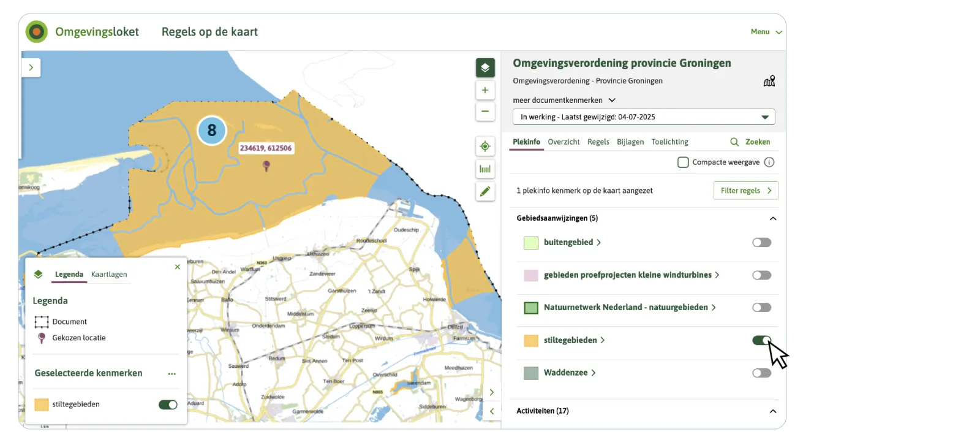Switch to the Bijlagen tab

click(630, 142)
